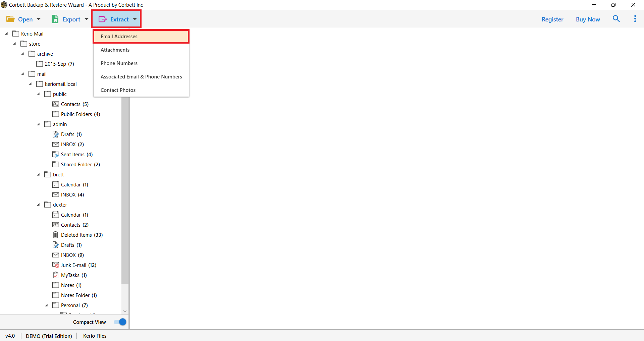The width and height of the screenshot is (644, 341).
Task: Click the Public Folders folder icon
Action: point(56,114)
